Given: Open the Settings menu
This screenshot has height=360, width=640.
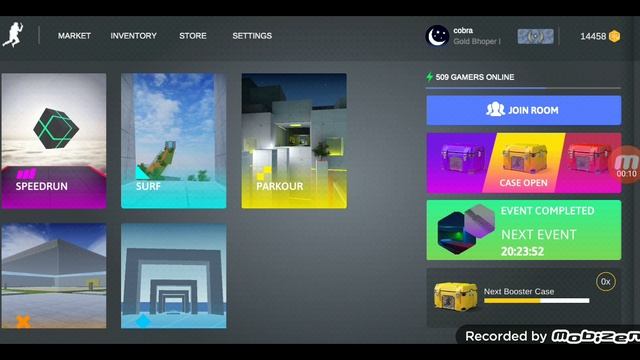Looking at the screenshot, I should 252,36.
